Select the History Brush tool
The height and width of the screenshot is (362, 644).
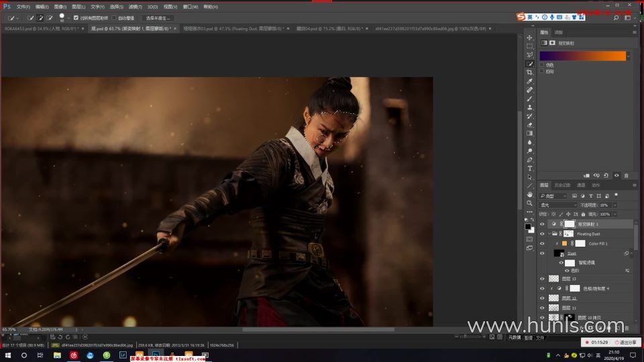(529, 116)
